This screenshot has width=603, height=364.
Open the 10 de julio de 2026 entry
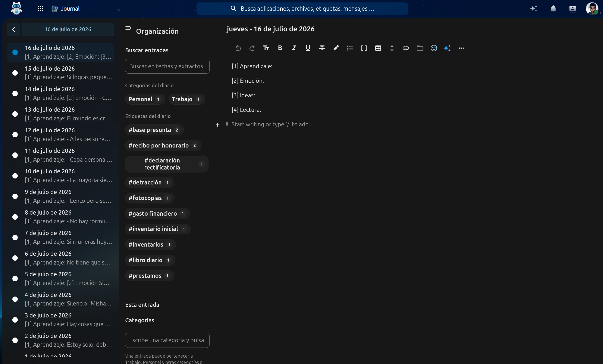click(60, 176)
